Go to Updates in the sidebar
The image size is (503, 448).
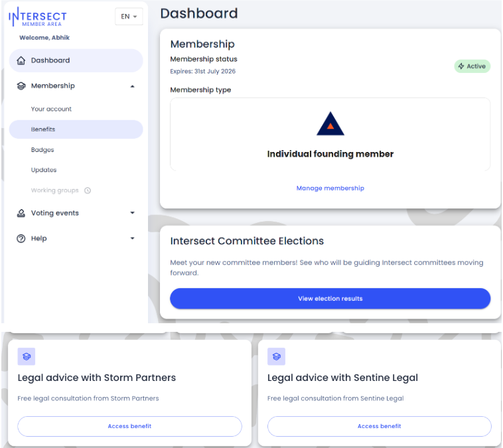44,170
